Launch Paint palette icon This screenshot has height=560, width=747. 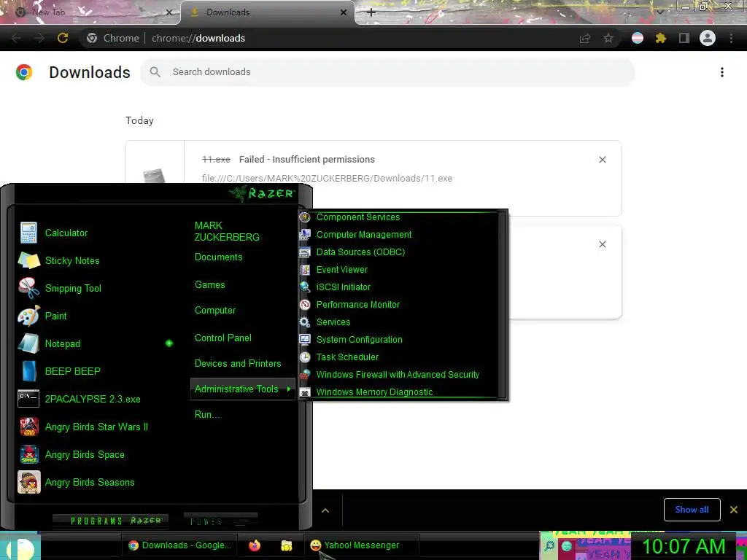pyautogui.click(x=28, y=316)
